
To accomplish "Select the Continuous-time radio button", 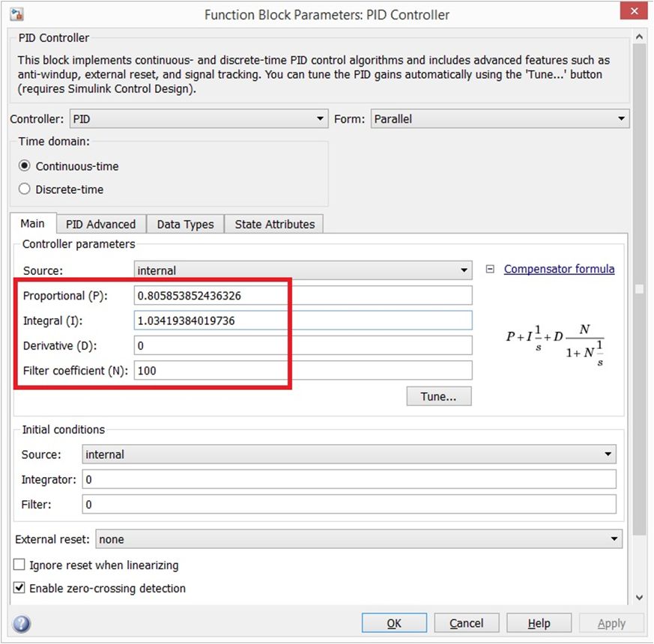I will tap(25, 166).
